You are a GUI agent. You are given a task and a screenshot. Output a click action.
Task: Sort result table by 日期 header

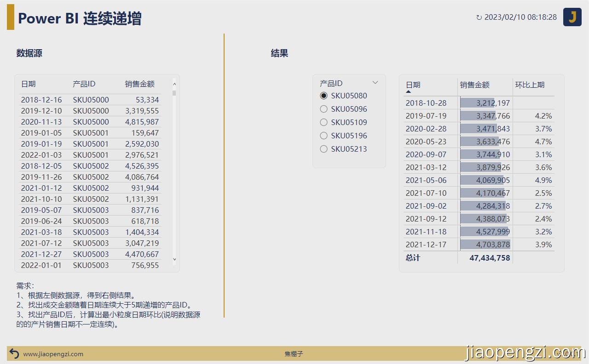[x=413, y=85]
